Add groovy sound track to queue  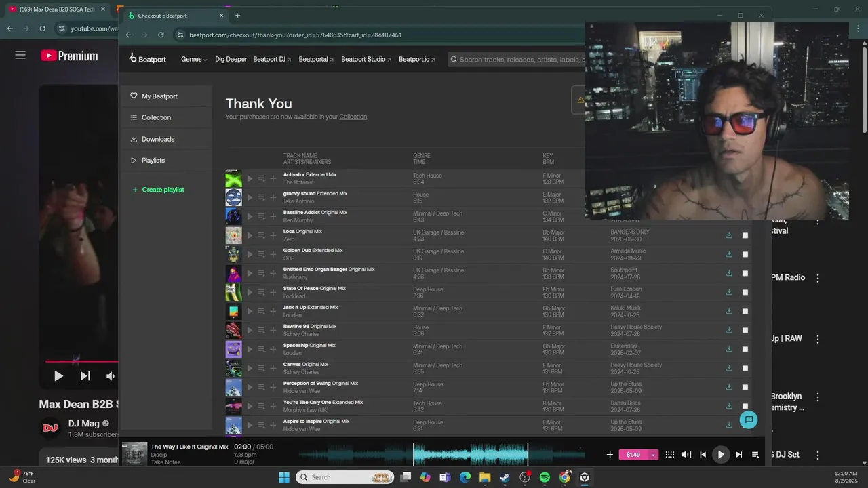(x=261, y=198)
